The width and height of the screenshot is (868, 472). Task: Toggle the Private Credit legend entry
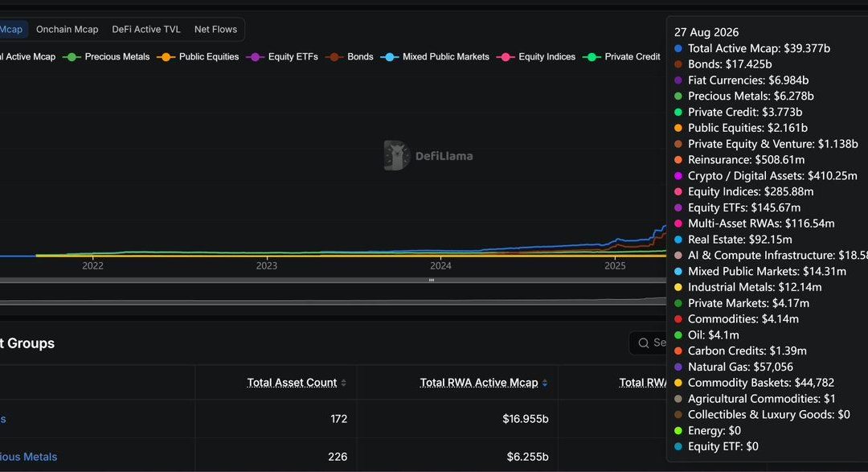coord(621,56)
